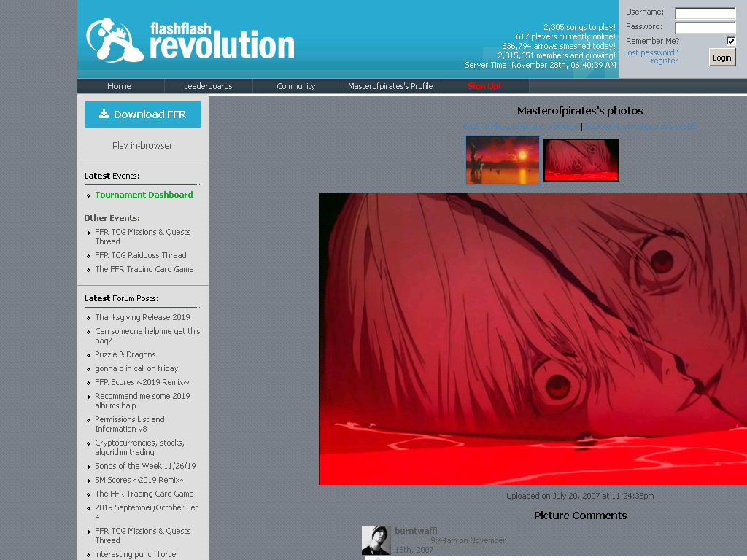Open The FFR Trading Card Game link under Other Events
The width and height of the screenshot is (747, 560).
click(x=144, y=269)
